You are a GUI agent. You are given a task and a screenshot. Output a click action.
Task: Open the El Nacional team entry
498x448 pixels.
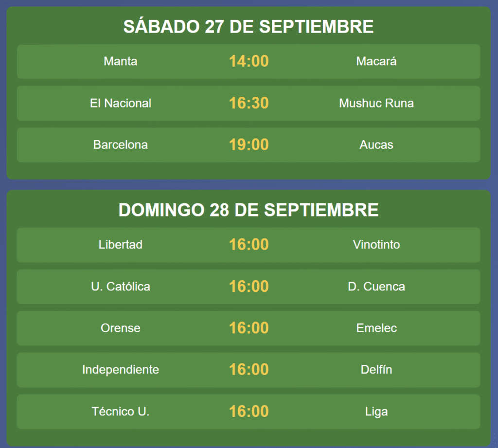pyautogui.click(x=121, y=103)
